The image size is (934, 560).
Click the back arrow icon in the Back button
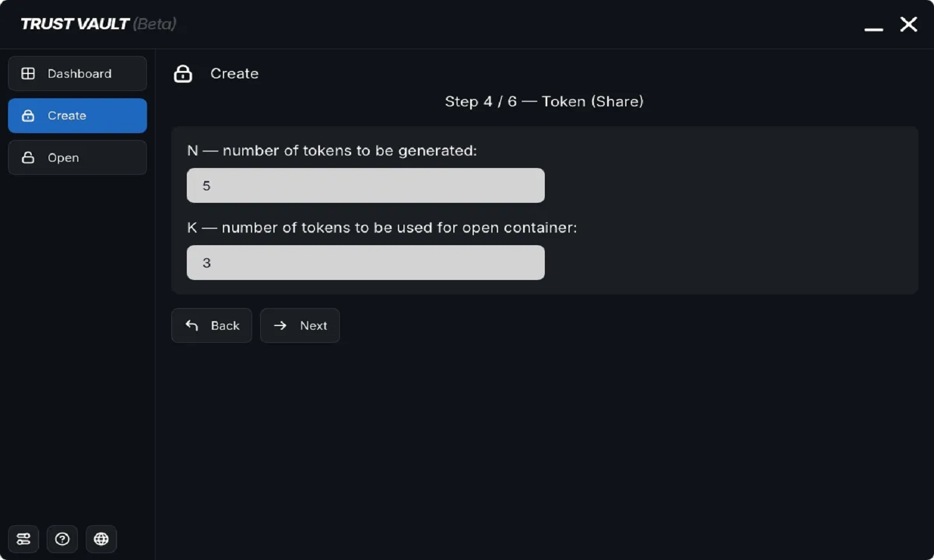pos(191,325)
